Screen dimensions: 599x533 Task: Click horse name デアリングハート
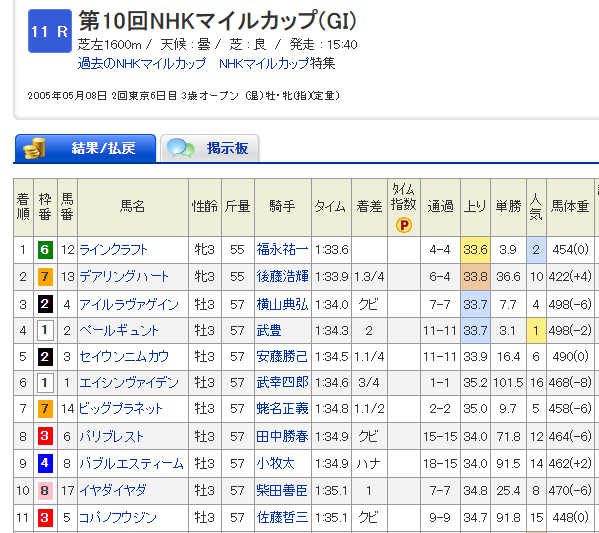pos(124,277)
